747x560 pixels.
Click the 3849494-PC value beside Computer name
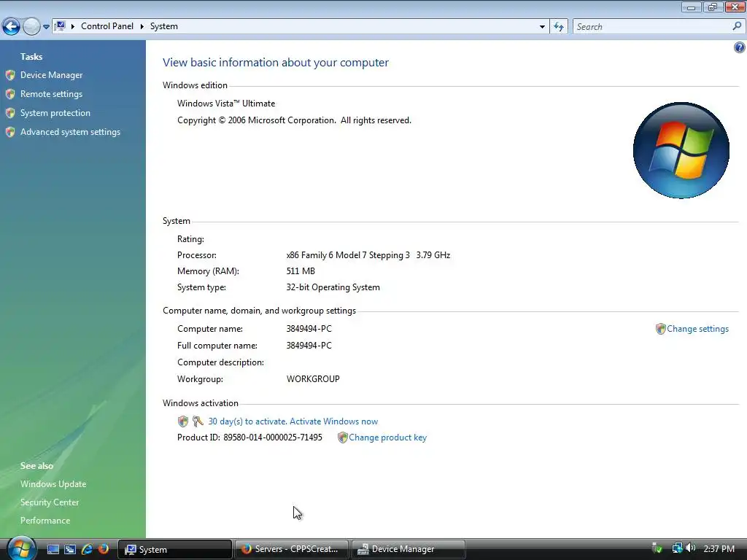pyautogui.click(x=309, y=329)
